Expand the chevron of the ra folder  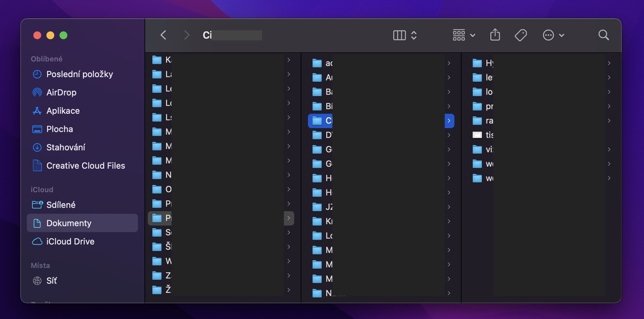[x=609, y=121]
